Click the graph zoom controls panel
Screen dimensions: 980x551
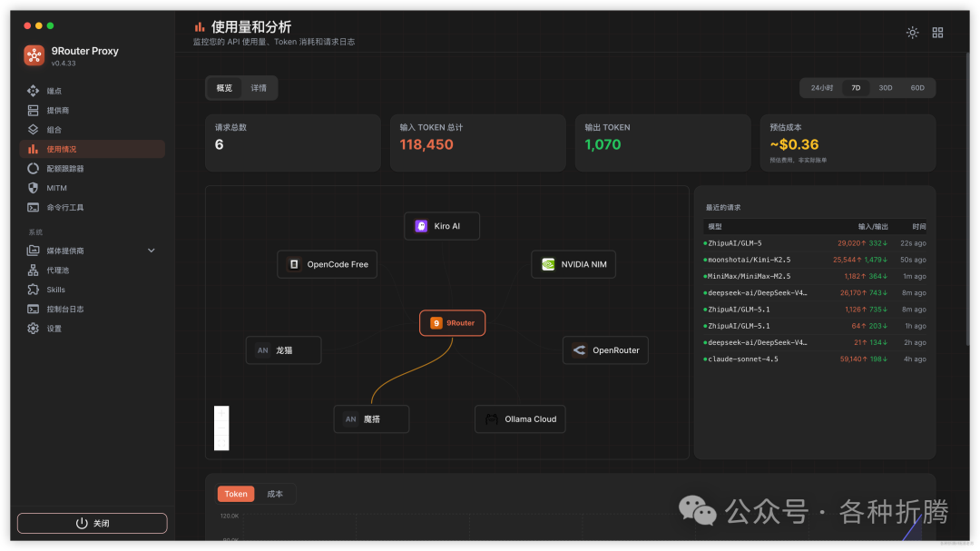[221, 428]
